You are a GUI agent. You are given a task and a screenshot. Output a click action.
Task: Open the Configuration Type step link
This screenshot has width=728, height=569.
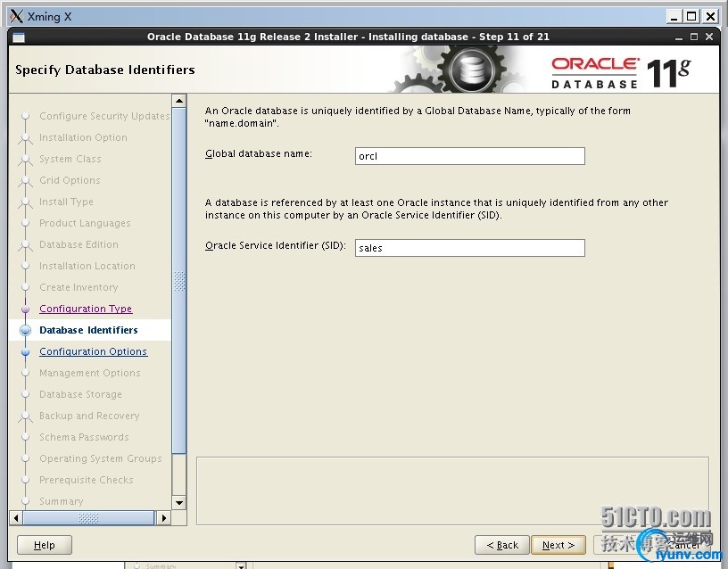(x=86, y=309)
